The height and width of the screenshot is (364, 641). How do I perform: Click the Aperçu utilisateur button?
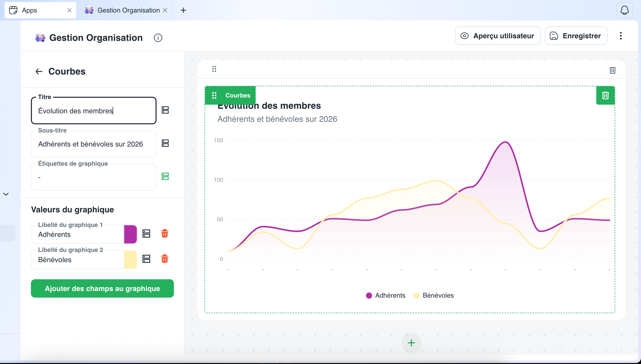click(x=498, y=36)
